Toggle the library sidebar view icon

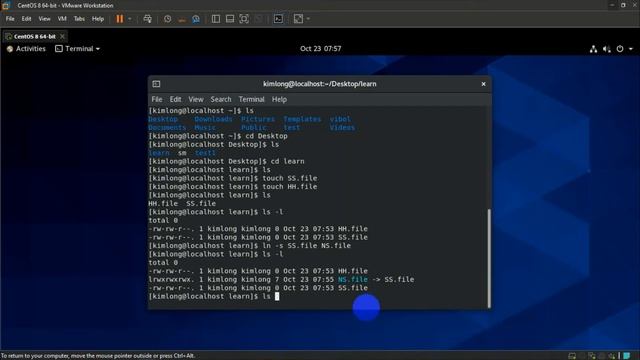[x=216, y=19]
